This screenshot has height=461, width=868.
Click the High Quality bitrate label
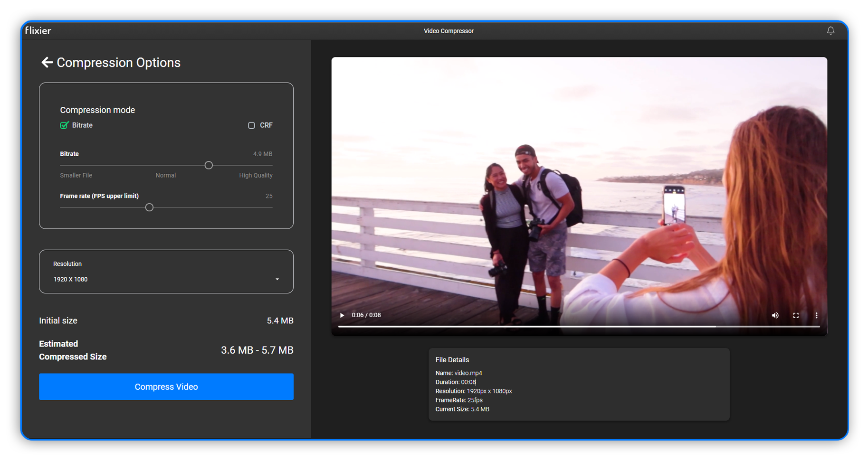click(256, 175)
